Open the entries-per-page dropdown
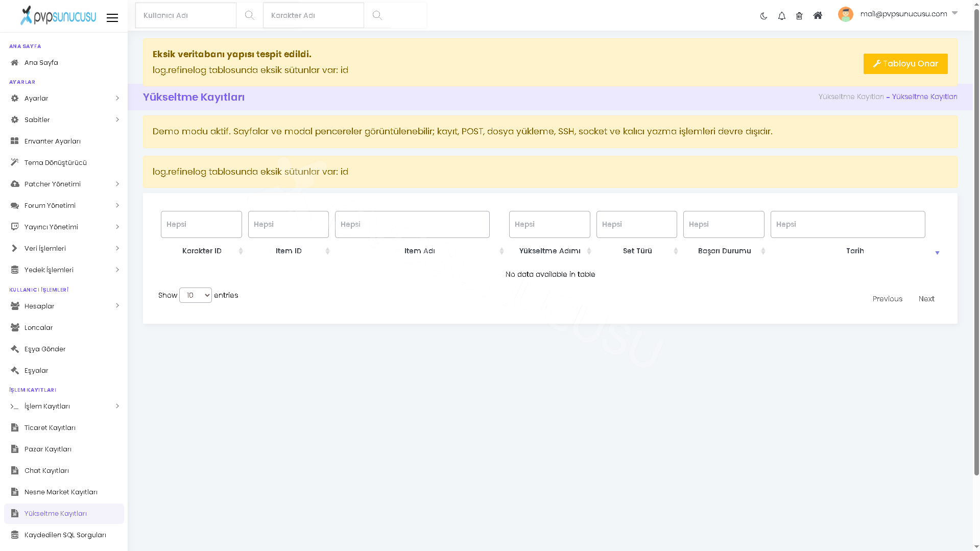Viewport: 980px width, 551px height. pyautogui.click(x=196, y=295)
